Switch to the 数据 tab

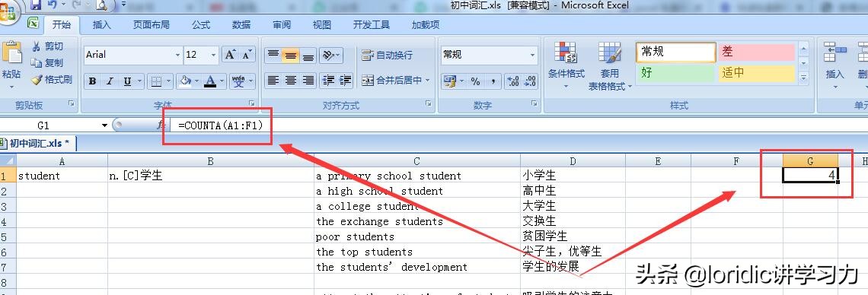tap(241, 25)
